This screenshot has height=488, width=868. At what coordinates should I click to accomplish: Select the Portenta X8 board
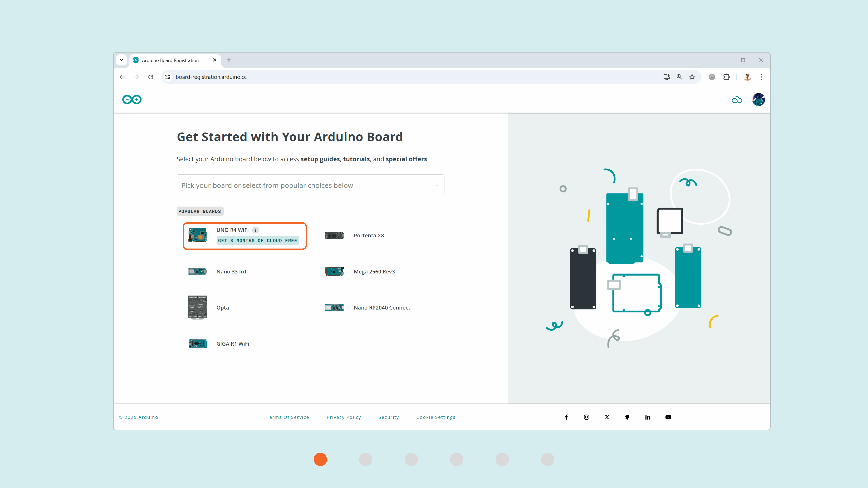coord(369,235)
